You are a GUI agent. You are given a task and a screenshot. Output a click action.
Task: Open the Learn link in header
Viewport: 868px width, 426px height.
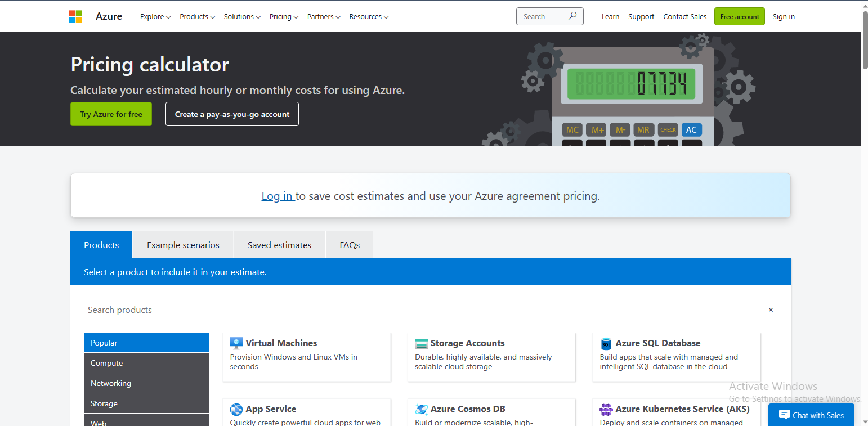coord(610,16)
